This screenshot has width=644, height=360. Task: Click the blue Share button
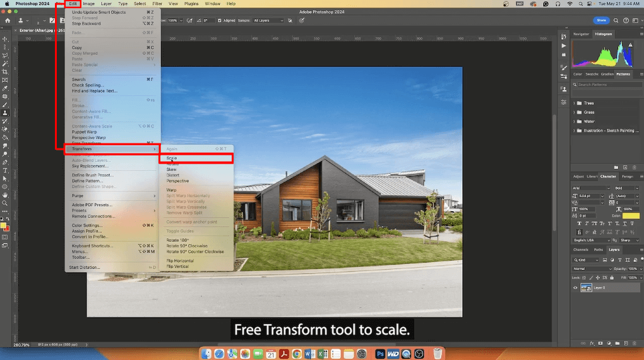601,20
